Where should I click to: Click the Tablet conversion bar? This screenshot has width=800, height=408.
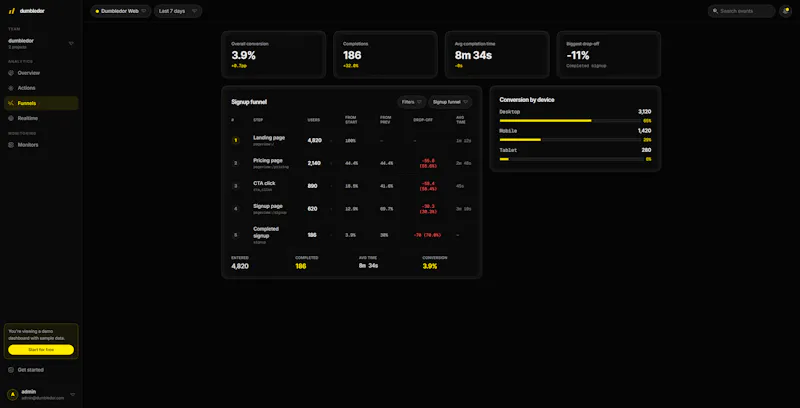click(570, 159)
